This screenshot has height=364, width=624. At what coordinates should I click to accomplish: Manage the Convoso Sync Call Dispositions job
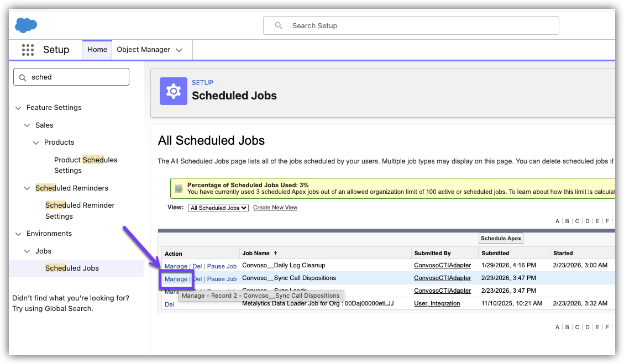(176, 279)
